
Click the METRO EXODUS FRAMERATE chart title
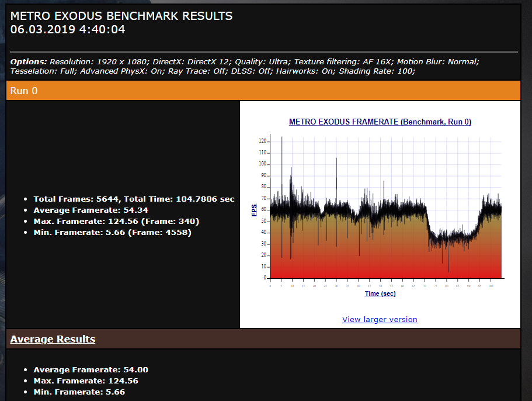point(380,122)
